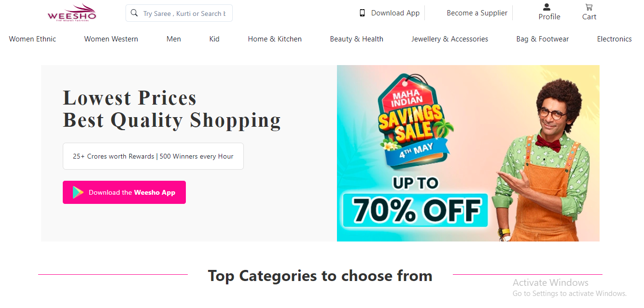Click the mobile phone download icon

coord(362,13)
